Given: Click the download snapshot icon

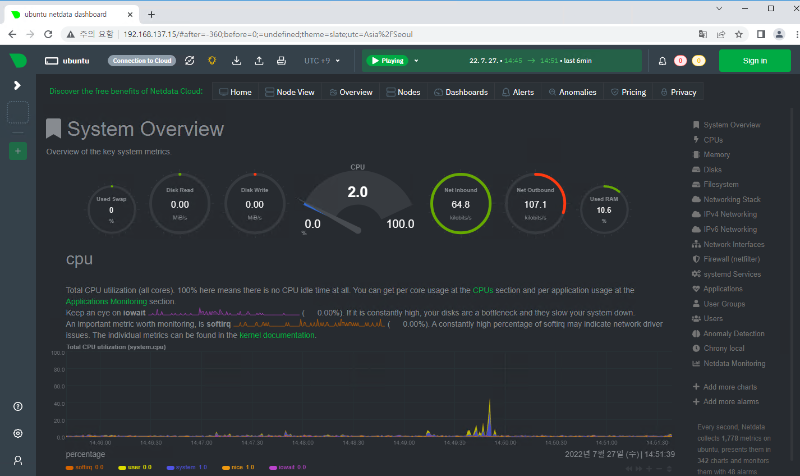Looking at the screenshot, I should (x=236, y=61).
